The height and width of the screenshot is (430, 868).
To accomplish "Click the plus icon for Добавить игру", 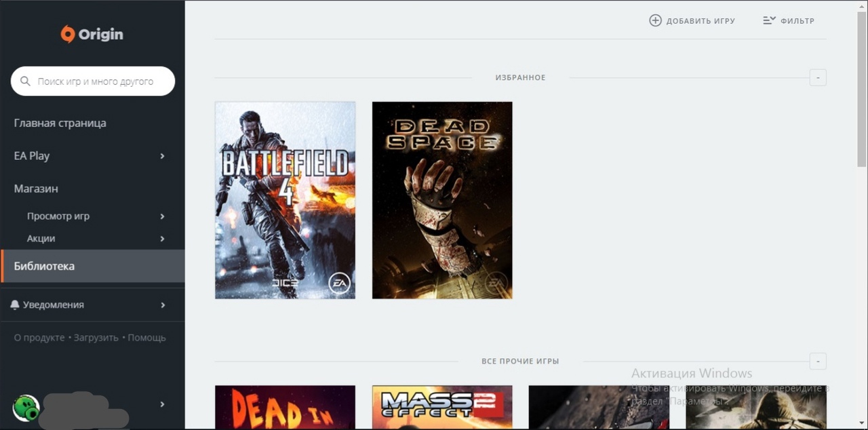I will coord(655,20).
